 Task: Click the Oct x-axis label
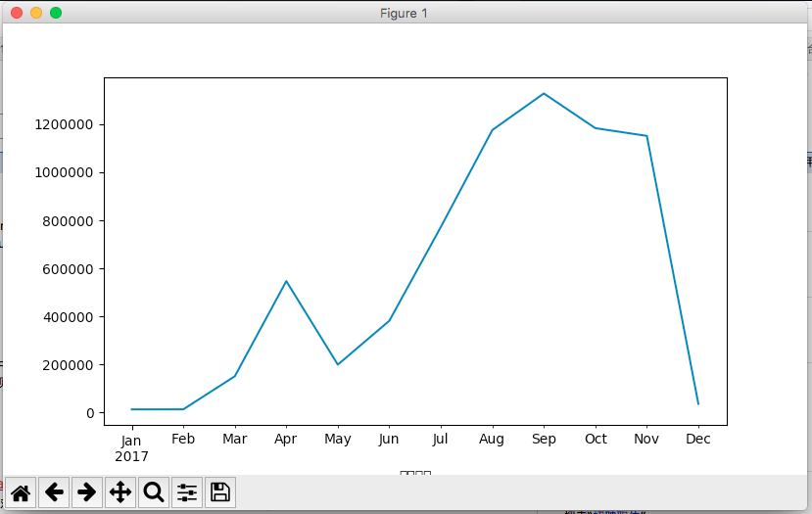(x=596, y=439)
